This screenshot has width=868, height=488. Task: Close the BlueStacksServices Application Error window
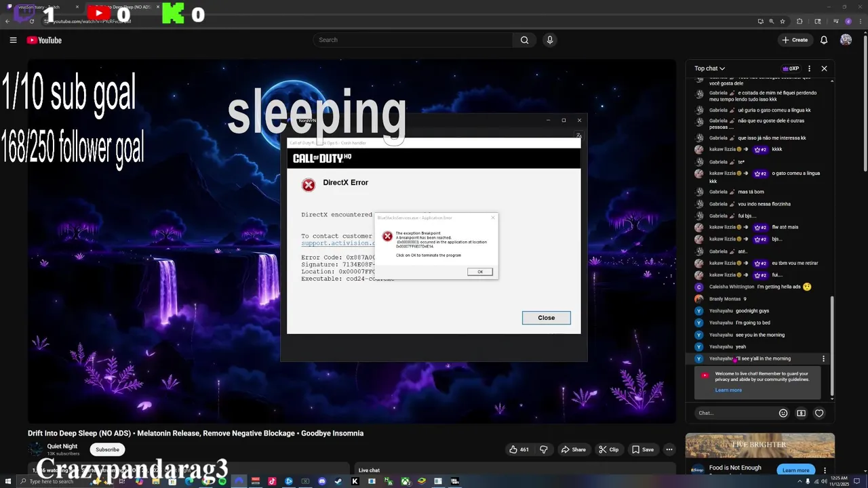tap(493, 218)
